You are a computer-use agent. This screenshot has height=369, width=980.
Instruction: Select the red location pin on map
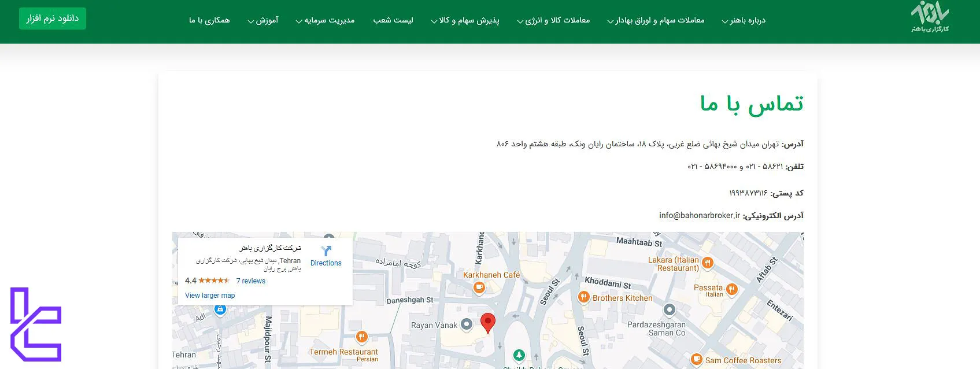point(488,323)
